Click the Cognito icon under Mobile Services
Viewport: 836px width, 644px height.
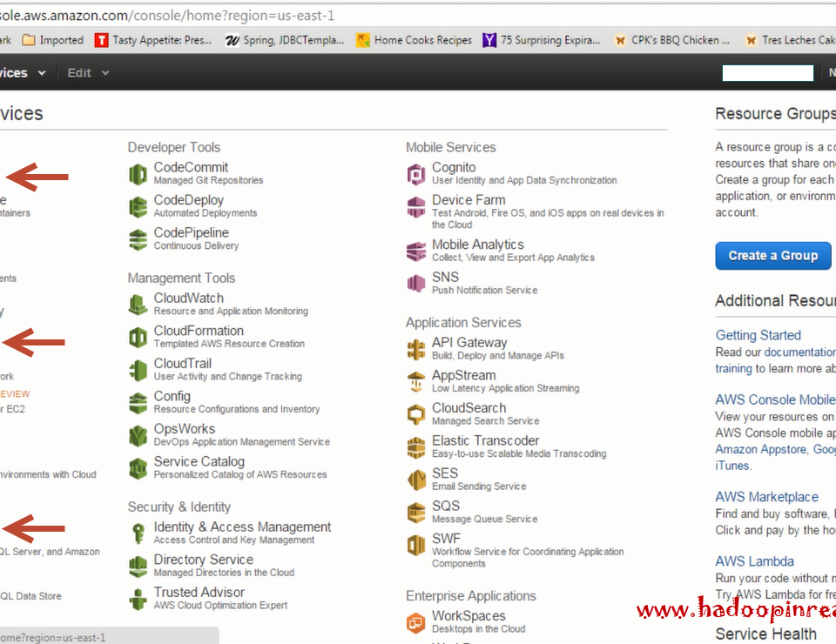(x=415, y=173)
